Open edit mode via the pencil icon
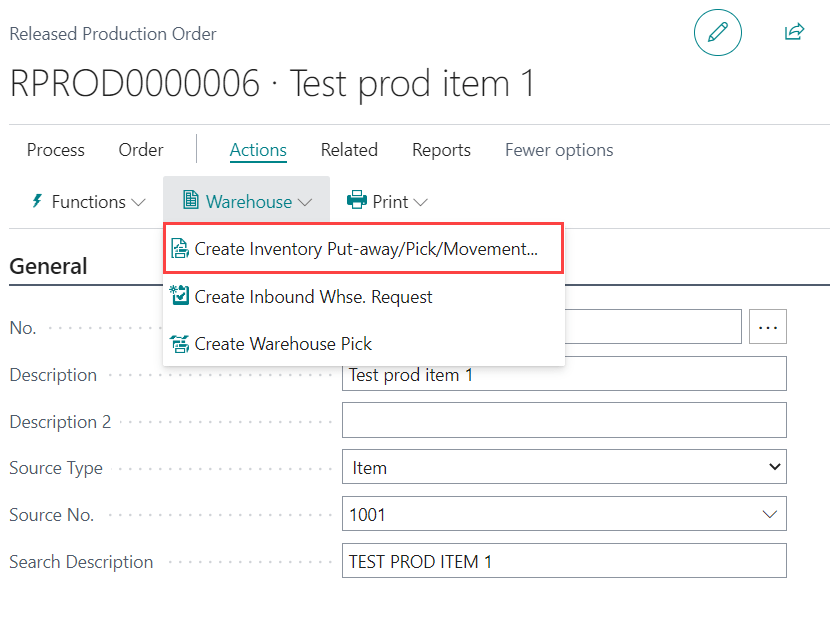The image size is (830, 618). click(x=717, y=32)
